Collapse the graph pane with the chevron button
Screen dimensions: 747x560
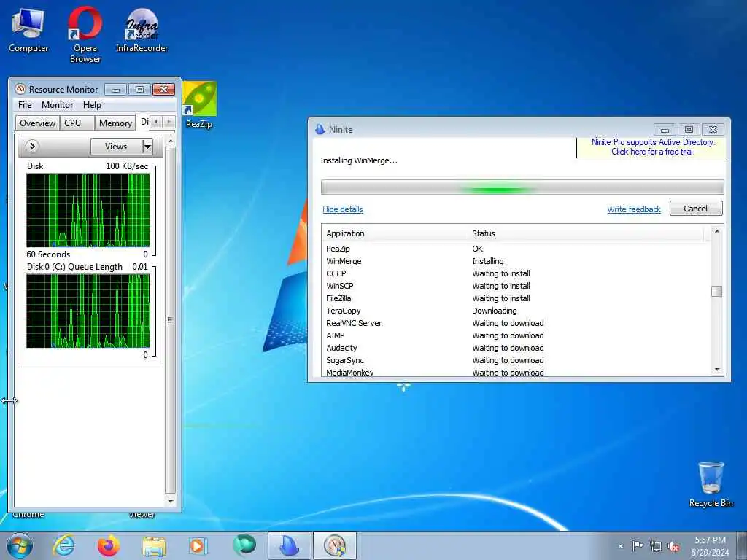coord(32,146)
